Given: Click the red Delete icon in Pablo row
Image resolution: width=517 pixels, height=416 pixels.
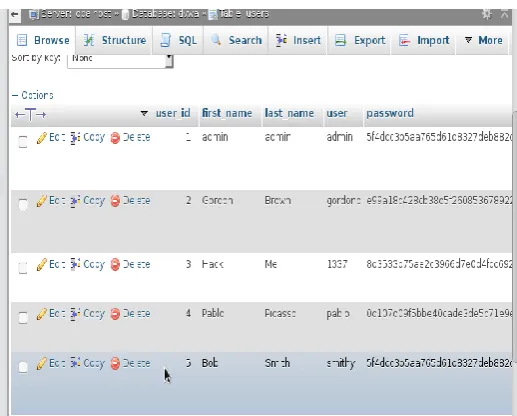Looking at the screenshot, I should [x=115, y=314].
